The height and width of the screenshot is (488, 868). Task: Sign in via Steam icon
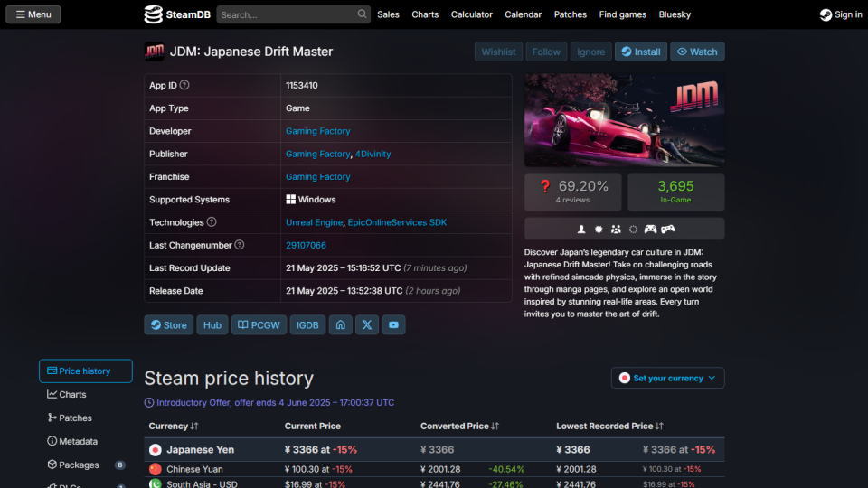826,14
